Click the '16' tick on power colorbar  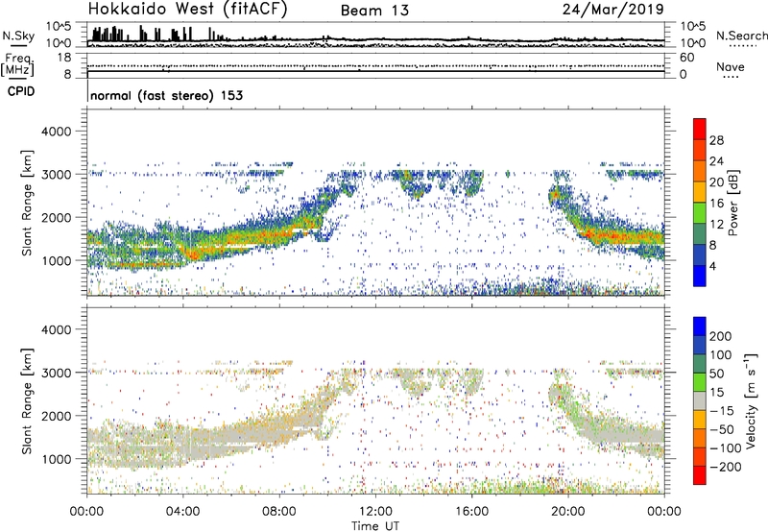pyautogui.click(x=716, y=204)
